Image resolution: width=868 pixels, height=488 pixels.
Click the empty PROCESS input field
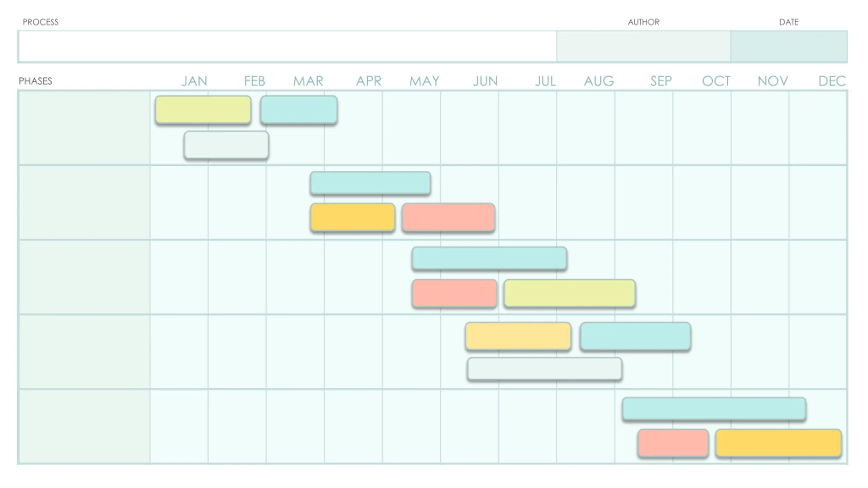(x=288, y=46)
